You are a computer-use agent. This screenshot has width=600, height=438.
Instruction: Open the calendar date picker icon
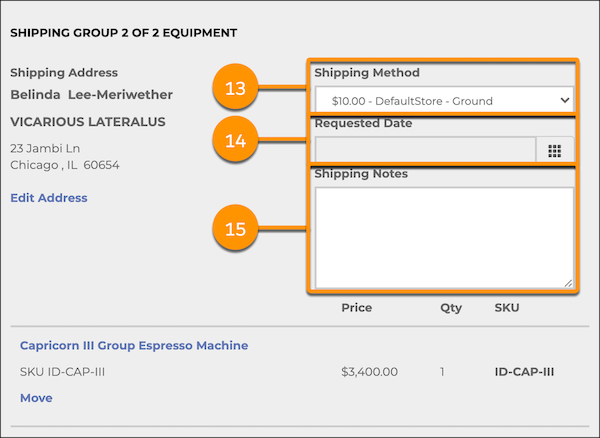(x=555, y=150)
